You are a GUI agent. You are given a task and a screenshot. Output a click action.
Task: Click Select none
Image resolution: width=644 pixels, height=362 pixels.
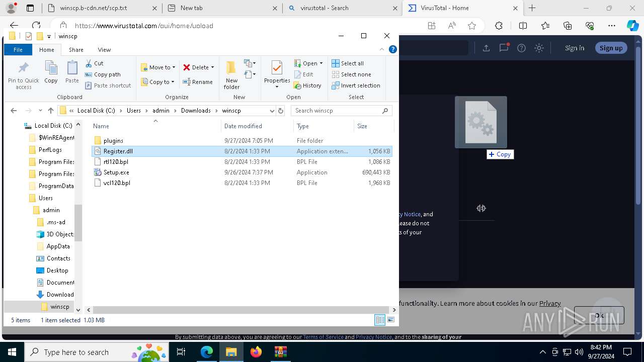351,74
